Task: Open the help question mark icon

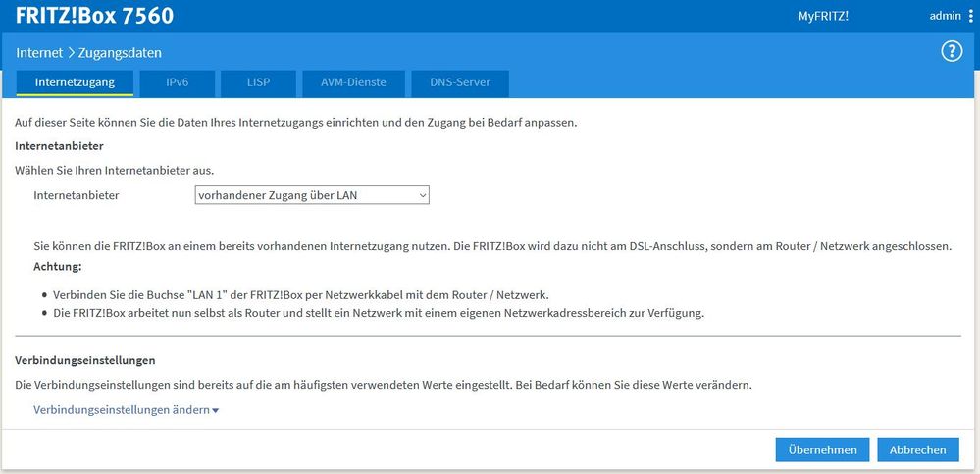Action: [x=952, y=52]
